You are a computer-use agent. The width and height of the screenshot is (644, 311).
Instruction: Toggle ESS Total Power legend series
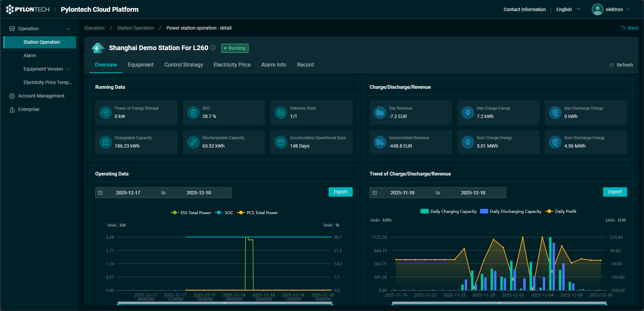pyautogui.click(x=191, y=212)
